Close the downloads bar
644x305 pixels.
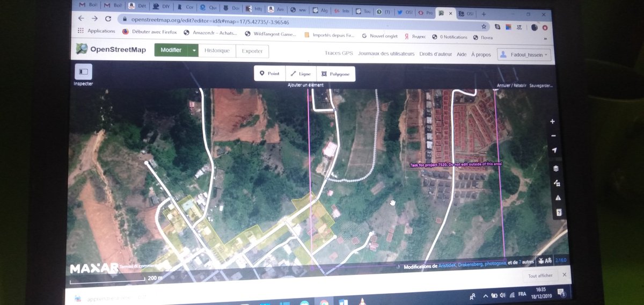tap(565, 274)
